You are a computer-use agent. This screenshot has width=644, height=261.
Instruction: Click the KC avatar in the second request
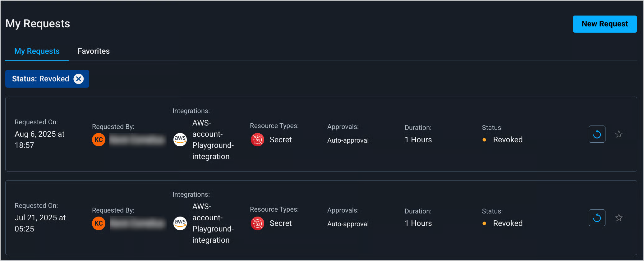pos(99,223)
